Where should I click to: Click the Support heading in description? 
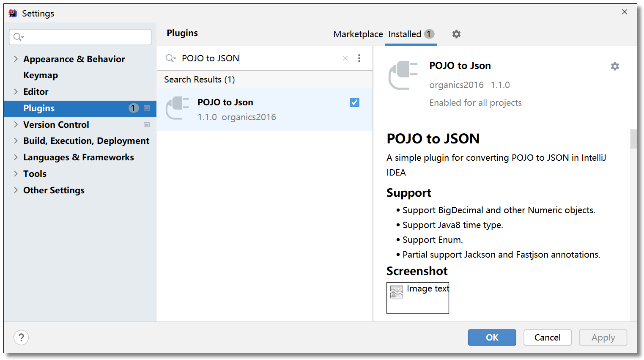coord(409,193)
